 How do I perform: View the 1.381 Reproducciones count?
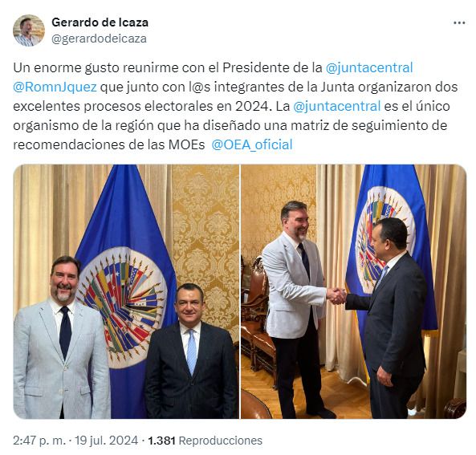point(205,441)
